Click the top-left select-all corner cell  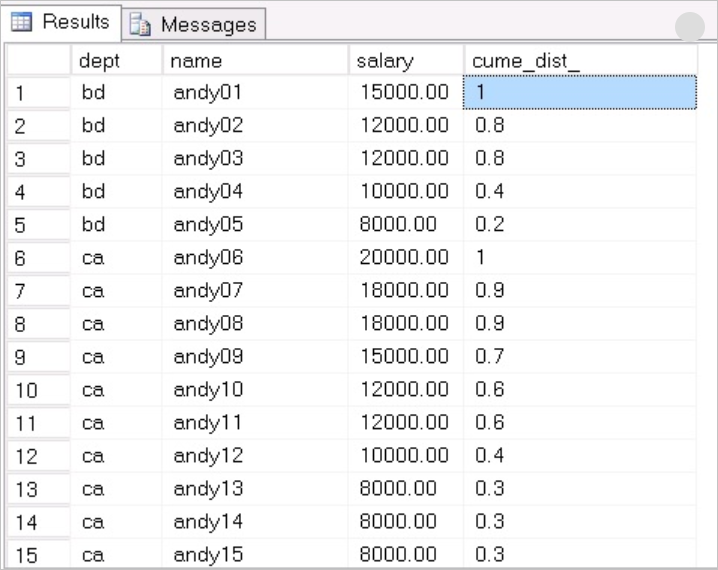(x=39, y=60)
